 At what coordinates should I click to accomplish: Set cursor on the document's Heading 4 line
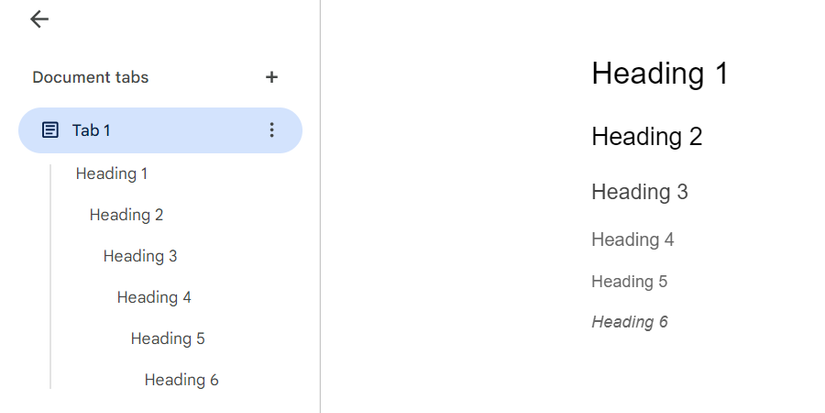pos(632,239)
